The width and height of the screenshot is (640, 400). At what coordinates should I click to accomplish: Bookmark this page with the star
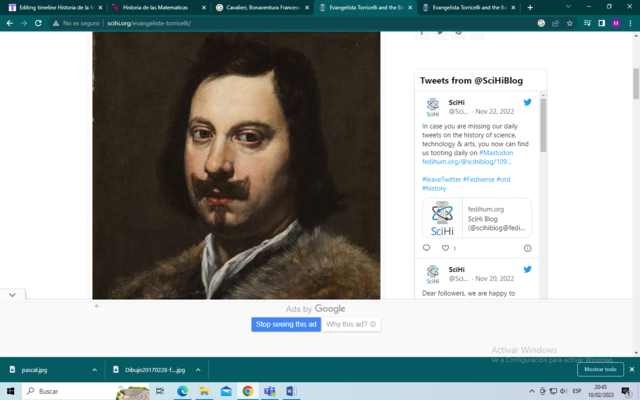coord(570,23)
